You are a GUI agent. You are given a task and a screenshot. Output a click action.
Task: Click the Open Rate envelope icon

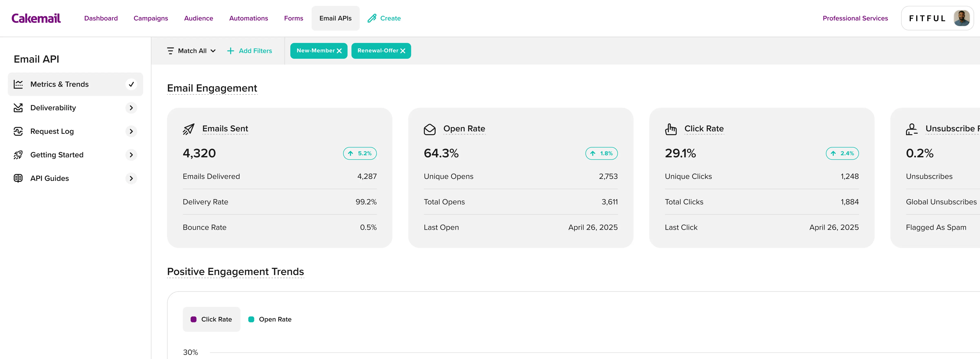pos(430,129)
